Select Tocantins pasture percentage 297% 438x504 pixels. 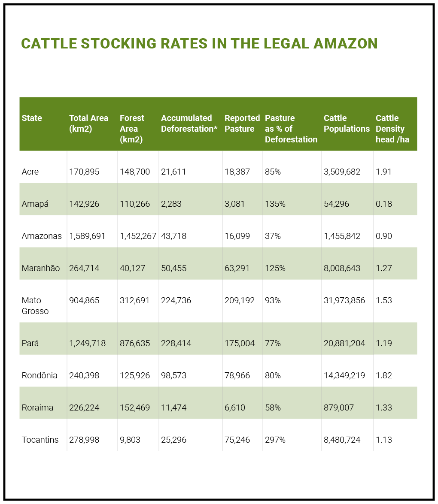pyautogui.click(x=275, y=440)
